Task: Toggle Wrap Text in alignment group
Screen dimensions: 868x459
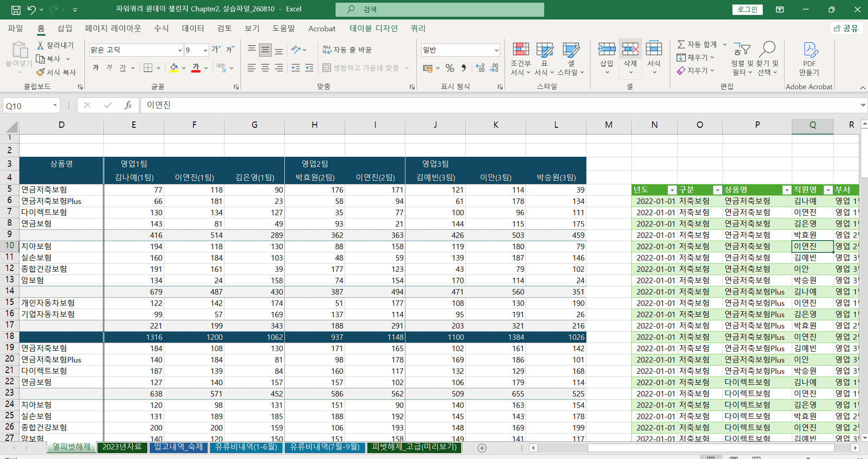Action: [x=347, y=49]
